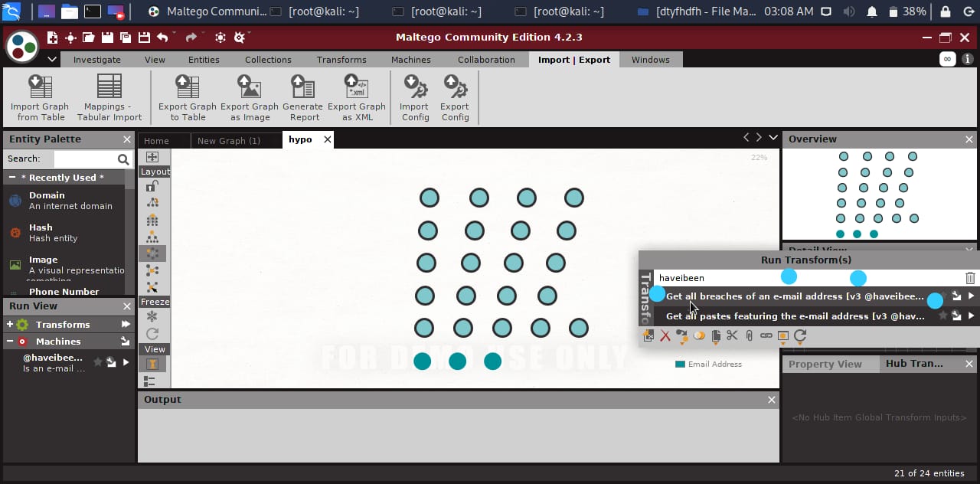This screenshot has width=980, height=484.
Task: Select the organic layout icon
Action: coord(152,270)
